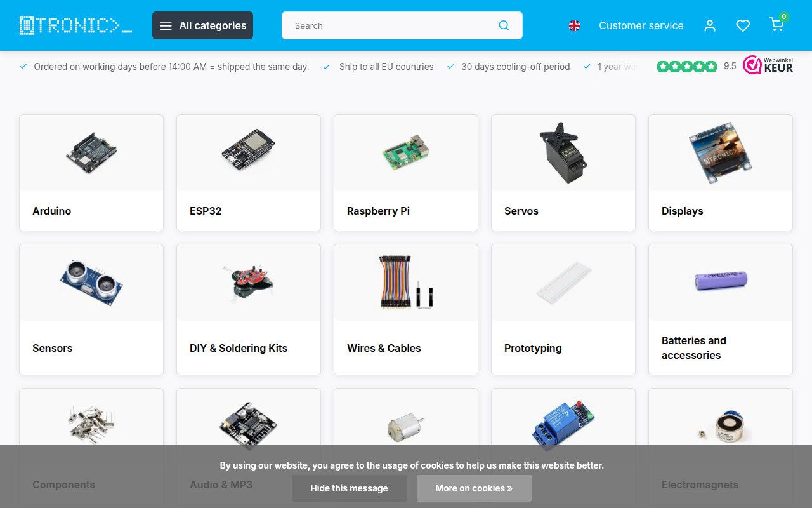
Task: Click the 9.5 rating score
Action: point(730,66)
